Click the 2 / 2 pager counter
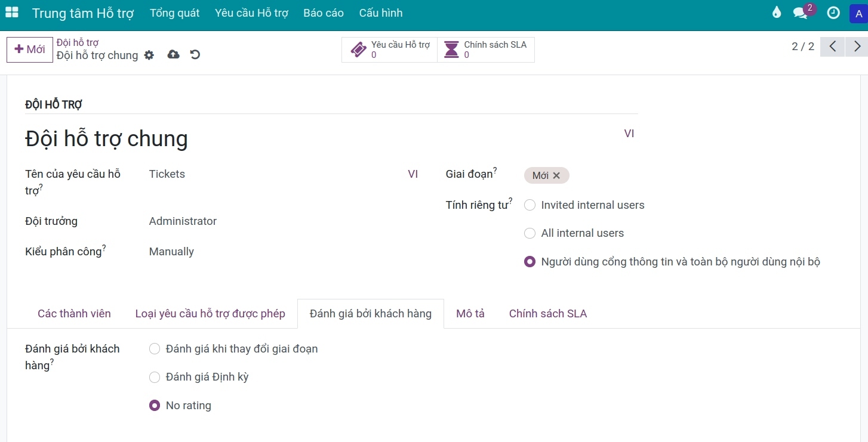The image size is (868, 442). [x=803, y=47]
